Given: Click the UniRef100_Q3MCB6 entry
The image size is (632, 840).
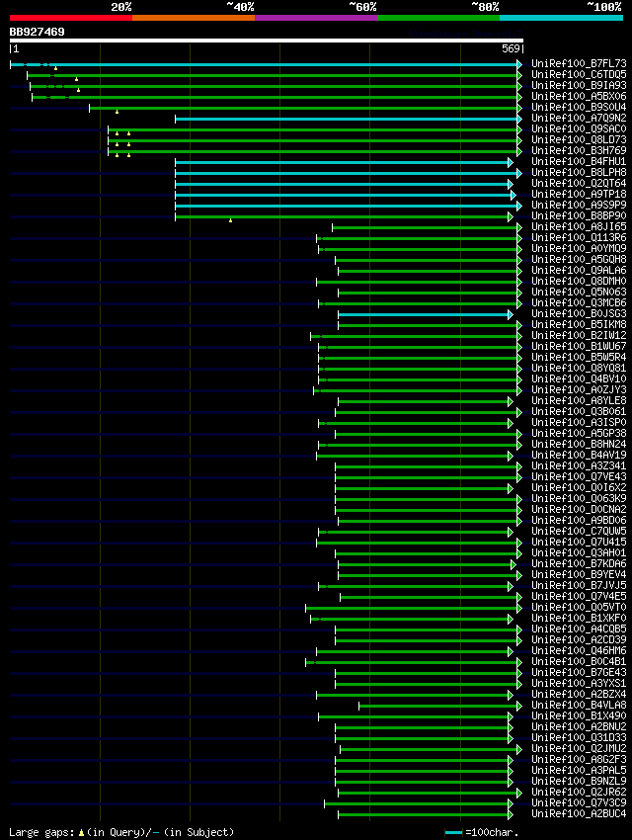Looking at the screenshot, I should (x=579, y=303).
